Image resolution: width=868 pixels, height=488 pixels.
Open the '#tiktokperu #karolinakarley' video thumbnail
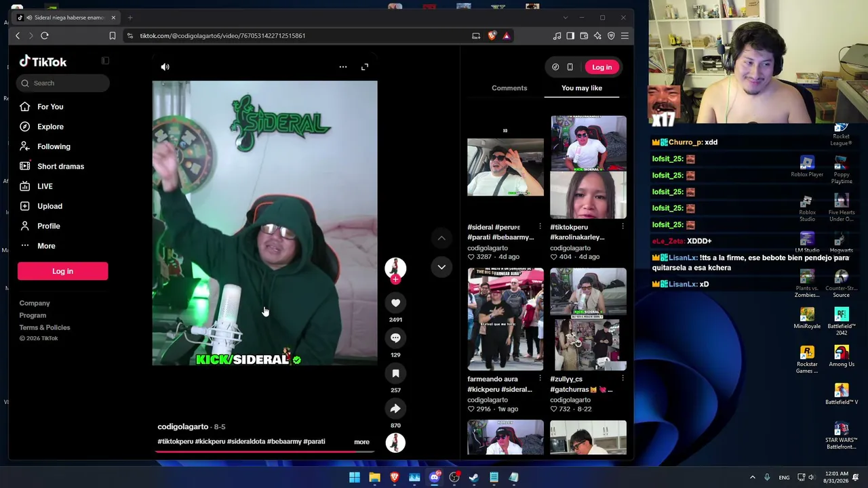click(x=588, y=167)
